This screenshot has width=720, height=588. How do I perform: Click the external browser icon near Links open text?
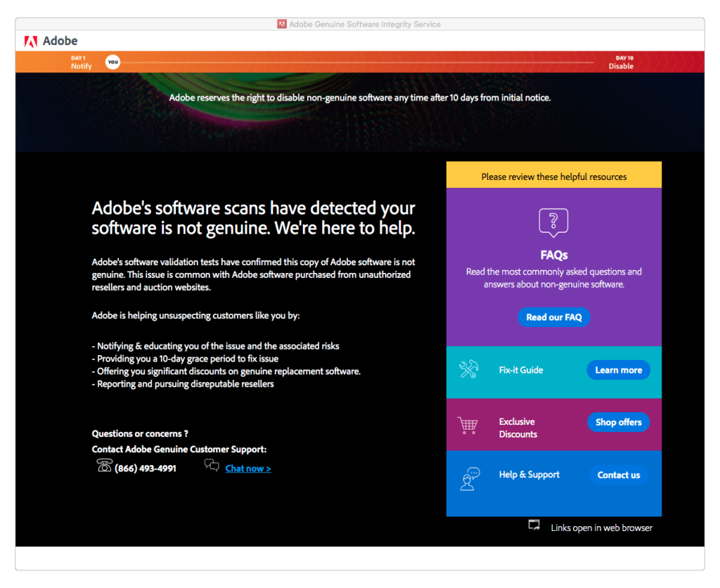534,525
